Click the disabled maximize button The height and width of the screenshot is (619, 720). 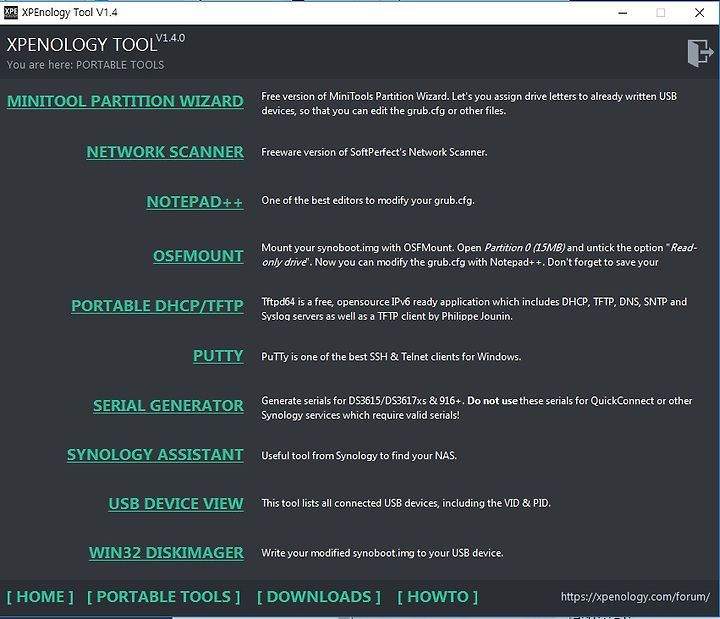(x=661, y=13)
